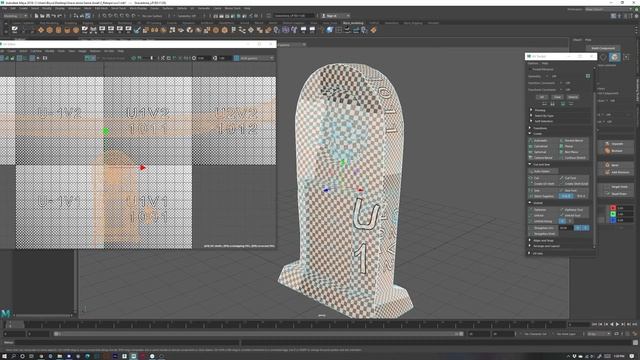Screen dimensions: 640x360
Task: Toggle the highlighted selection mode icon in Modeling Toolkit
Action: click(615, 57)
